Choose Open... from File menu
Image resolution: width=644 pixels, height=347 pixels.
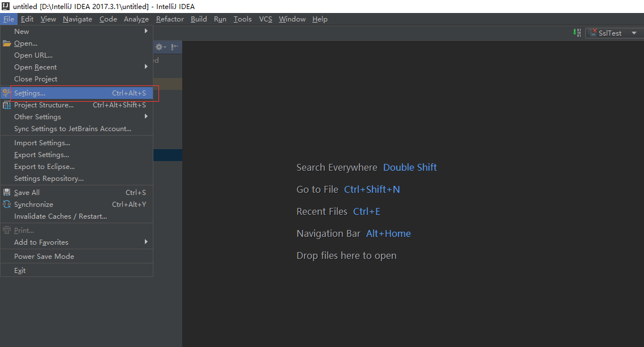tap(77, 44)
